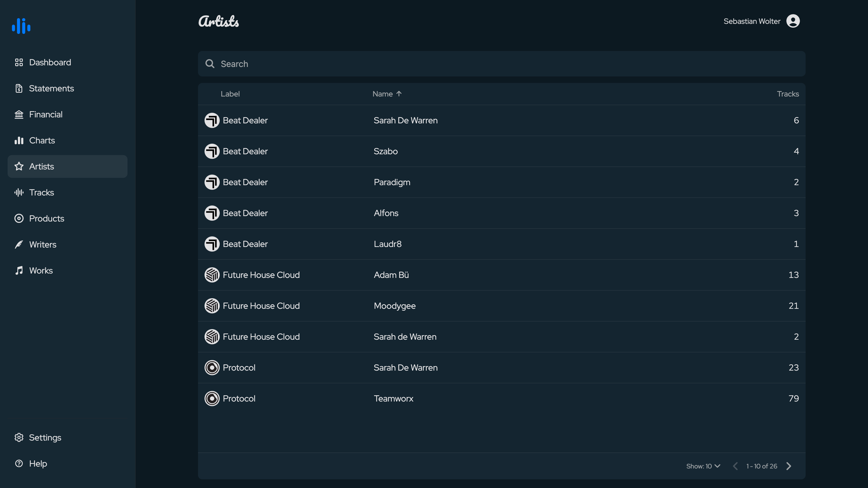Focus the Search input field
Image resolution: width=868 pixels, height=488 pixels.
tap(501, 64)
